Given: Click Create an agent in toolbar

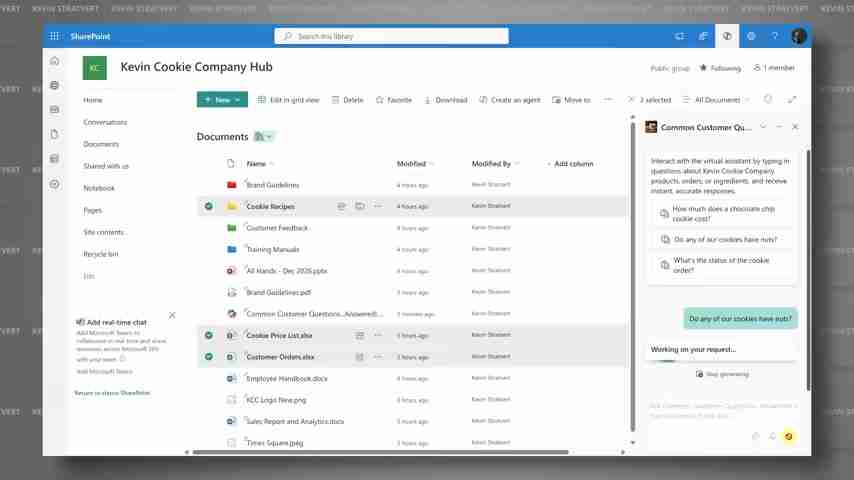Looking at the screenshot, I should pos(510,100).
